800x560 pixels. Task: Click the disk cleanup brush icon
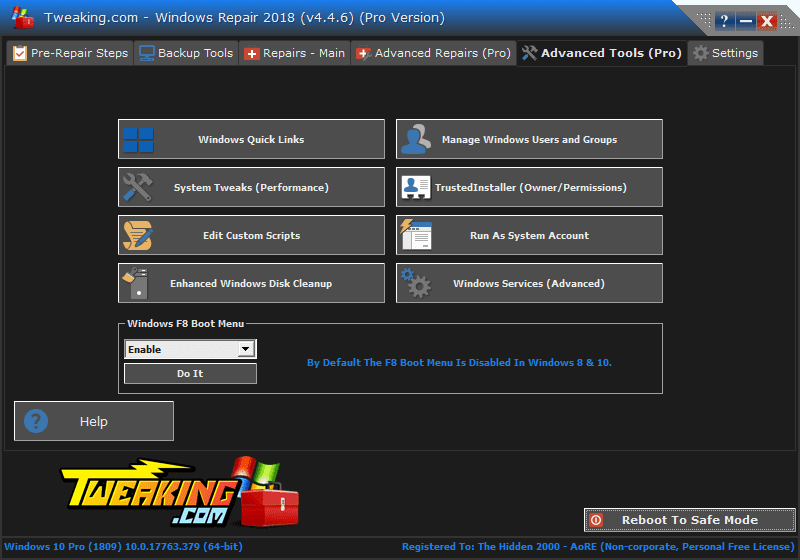click(x=136, y=283)
